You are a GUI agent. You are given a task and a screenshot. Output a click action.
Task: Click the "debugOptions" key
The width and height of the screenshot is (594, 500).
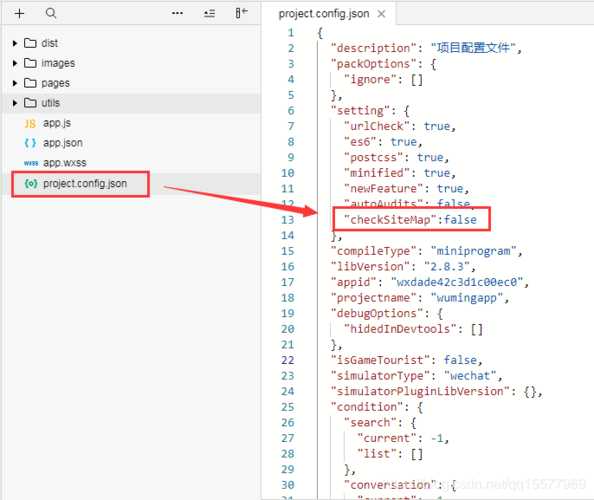[x=377, y=314]
